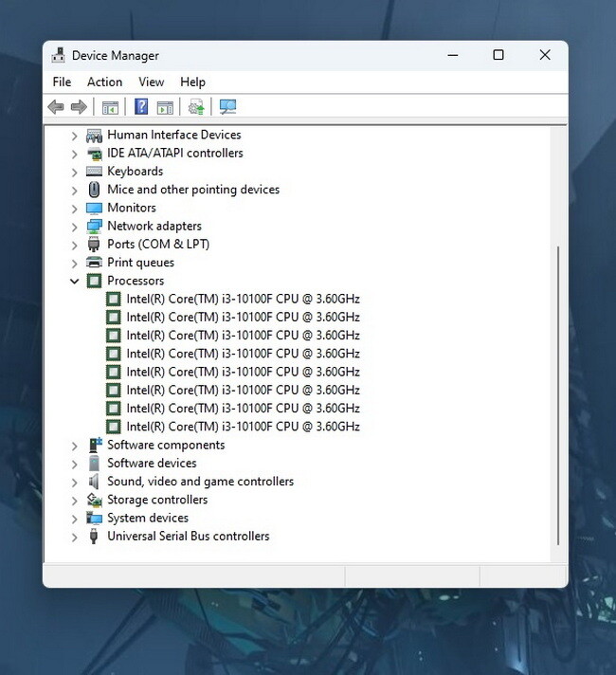
Task: Open Help via blue question mark icon
Action: point(141,107)
